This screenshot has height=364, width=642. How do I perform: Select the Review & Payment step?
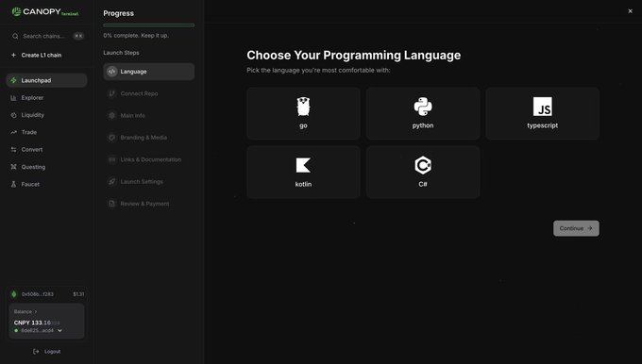[148, 204]
